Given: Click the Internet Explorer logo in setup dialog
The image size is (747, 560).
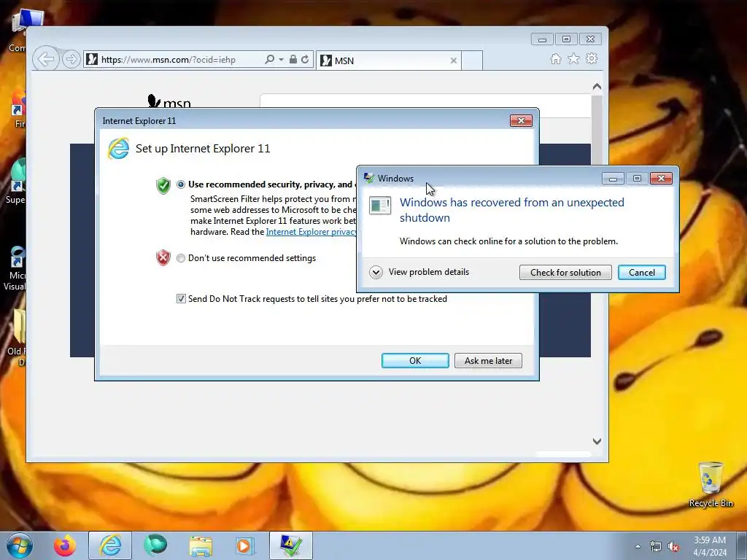Looking at the screenshot, I should click(x=118, y=149).
